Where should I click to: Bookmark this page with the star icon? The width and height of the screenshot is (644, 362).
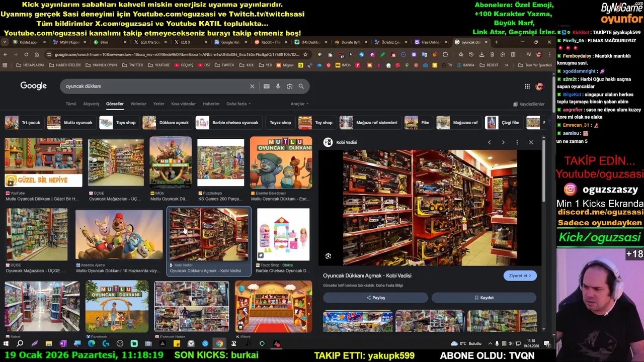[305, 54]
